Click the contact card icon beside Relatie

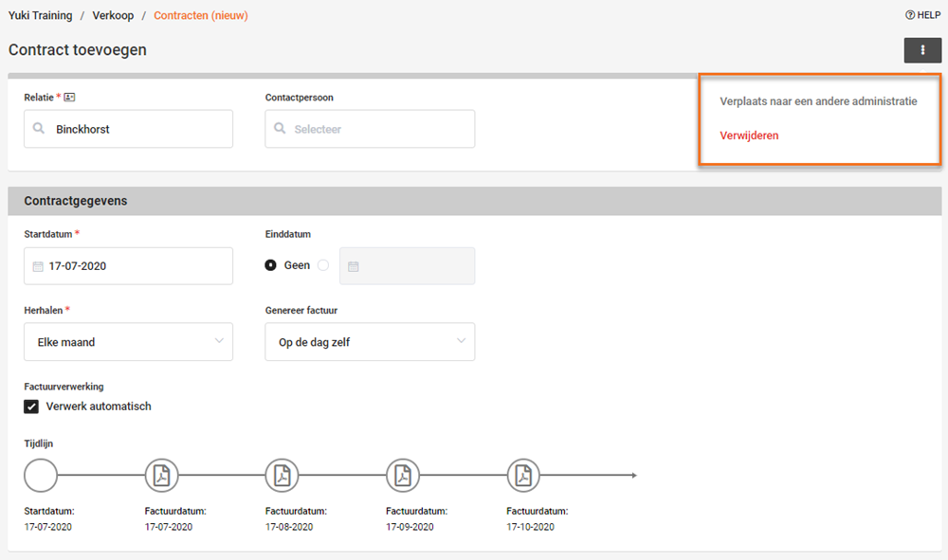[69, 98]
